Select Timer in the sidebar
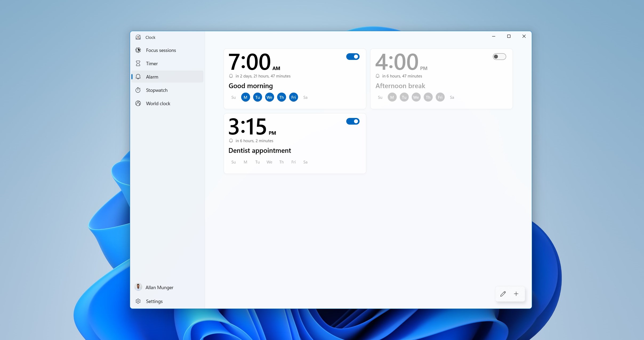This screenshot has width=644, height=340. 151,63
